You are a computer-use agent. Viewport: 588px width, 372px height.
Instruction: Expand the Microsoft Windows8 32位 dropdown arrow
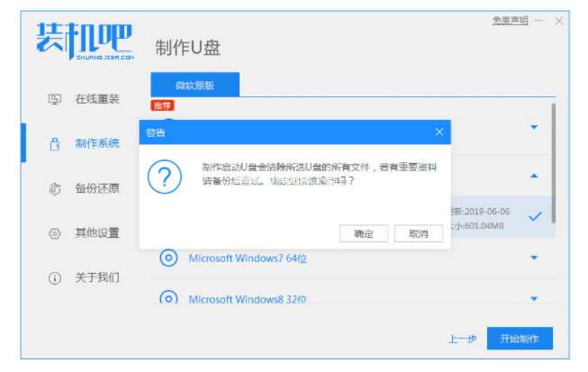534,298
